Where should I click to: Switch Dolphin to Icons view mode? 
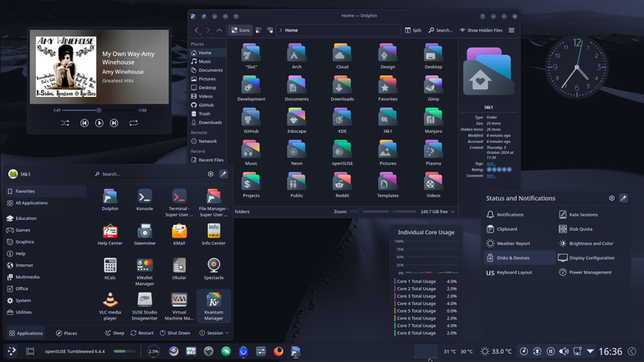coord(240,30)
